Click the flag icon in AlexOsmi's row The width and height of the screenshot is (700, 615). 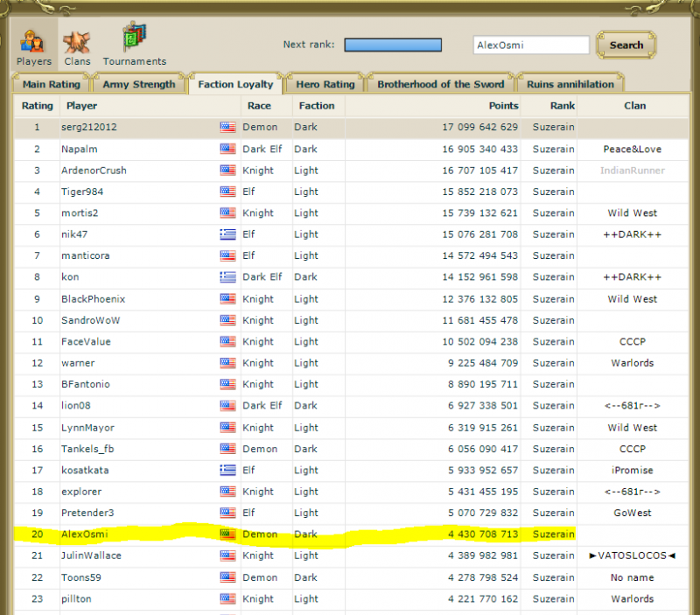227,535
